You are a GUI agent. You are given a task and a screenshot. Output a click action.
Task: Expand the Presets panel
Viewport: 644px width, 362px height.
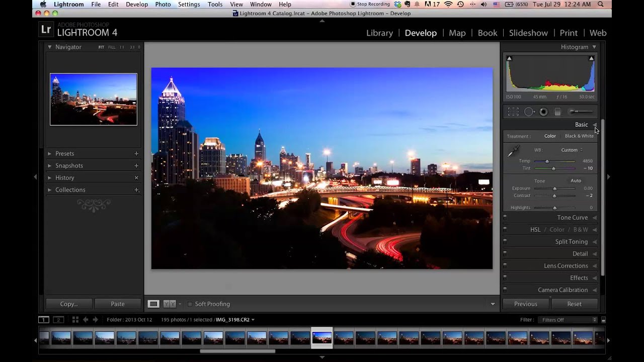pyautogui.click(x=50, y=153)
